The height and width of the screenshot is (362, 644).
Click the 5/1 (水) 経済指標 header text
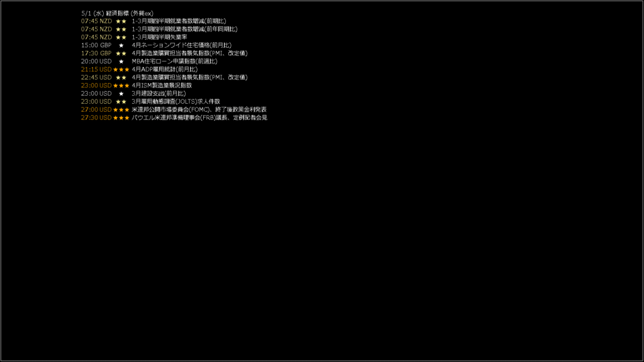tap(117, 13)
